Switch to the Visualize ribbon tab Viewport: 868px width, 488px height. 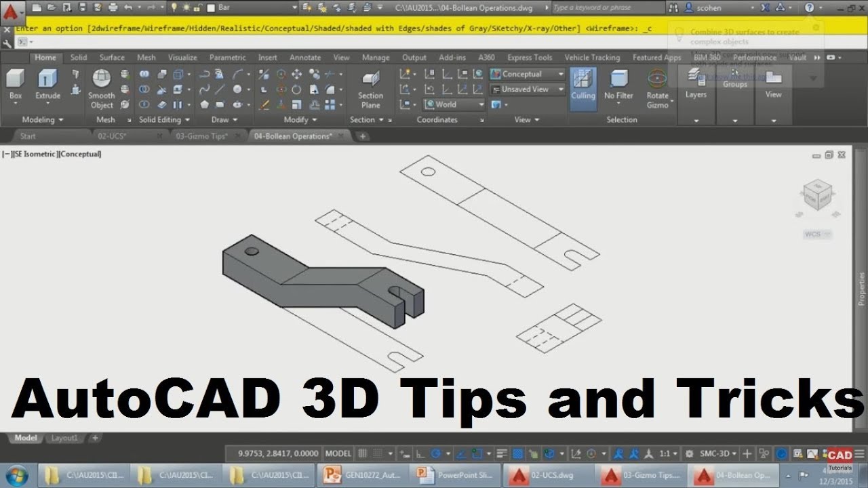click(x=182, y=58)
